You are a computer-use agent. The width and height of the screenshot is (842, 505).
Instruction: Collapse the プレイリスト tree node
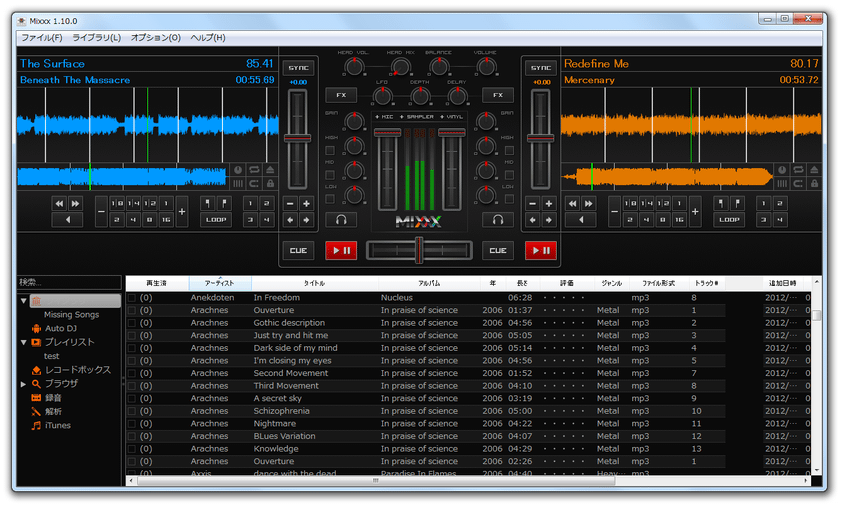[23, 342]
